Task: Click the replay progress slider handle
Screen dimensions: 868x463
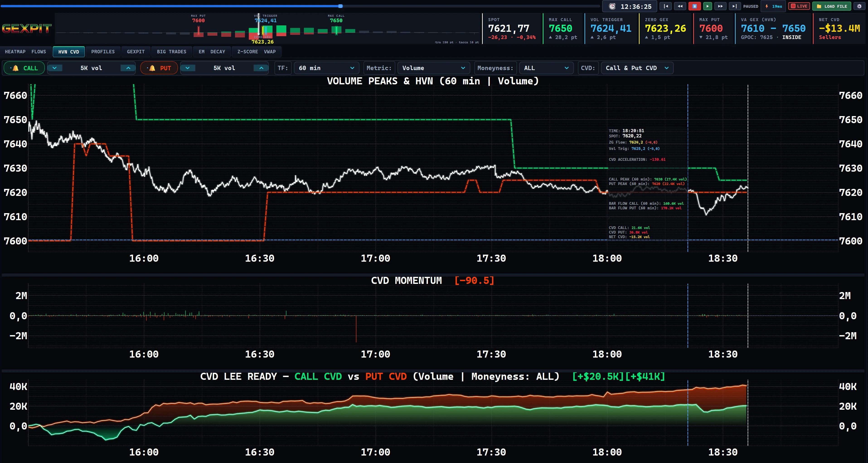Action: (x=341, y=6)
